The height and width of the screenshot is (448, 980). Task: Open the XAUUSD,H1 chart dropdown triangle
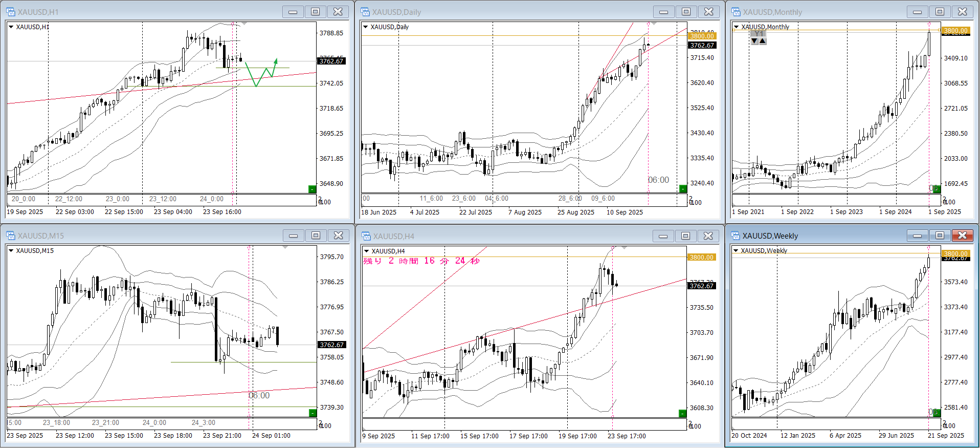click(11, 27)
